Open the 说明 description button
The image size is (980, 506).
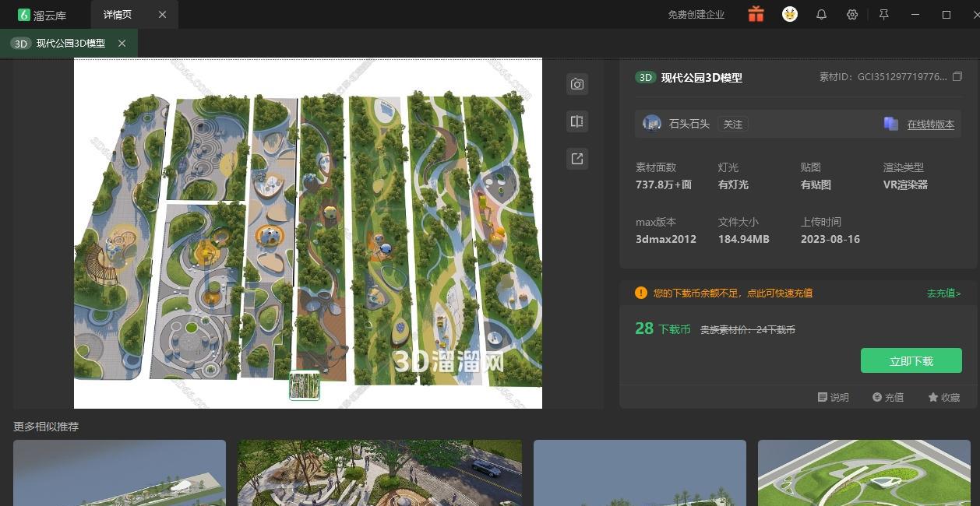tap(833, 397)
